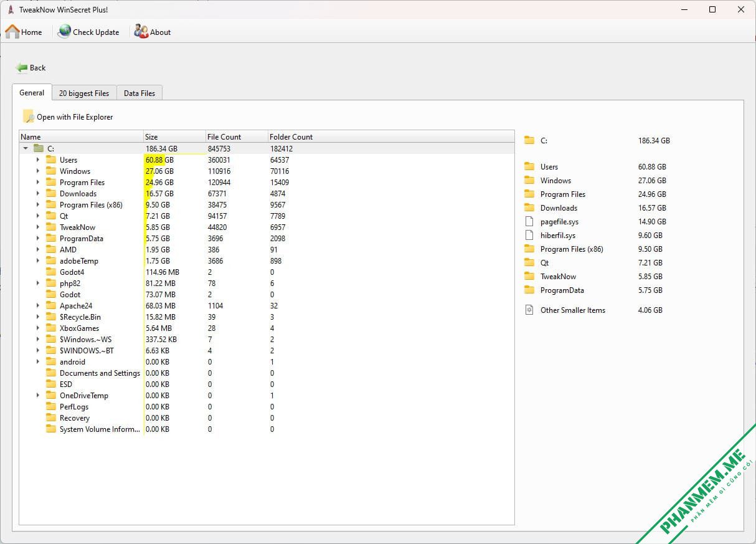This screenshot has height=544, width=756.
Task: Select the $WINDOWS.~BT row
Action: 267,350
